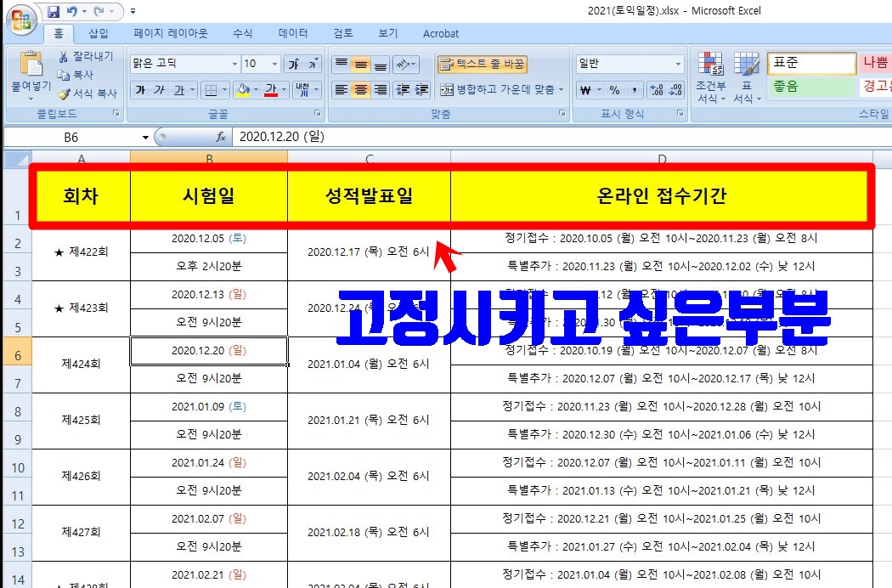The image size is (892, 588).
Task: Cut selection with 잘라내기
Action: 87,56
